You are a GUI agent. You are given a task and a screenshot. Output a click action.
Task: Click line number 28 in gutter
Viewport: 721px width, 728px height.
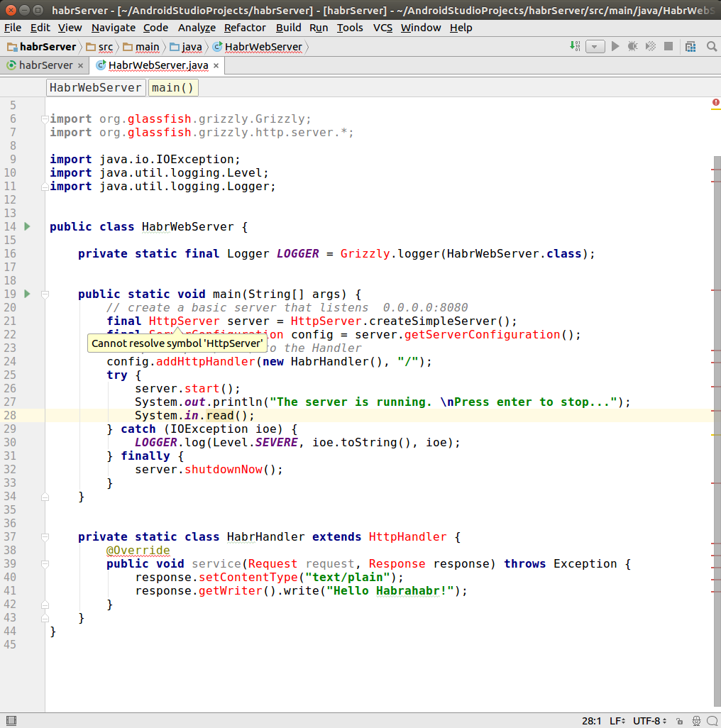pyautogui.click(x=10, y=416)
